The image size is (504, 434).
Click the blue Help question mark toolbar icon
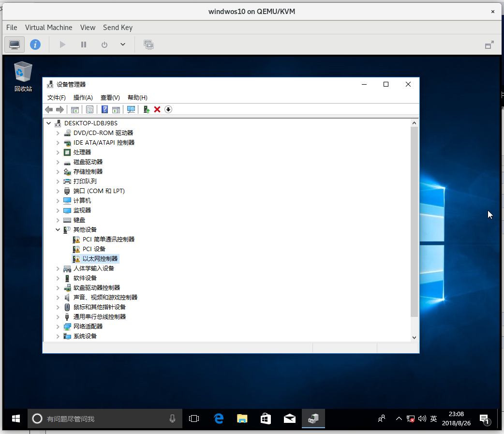point(104,110)
